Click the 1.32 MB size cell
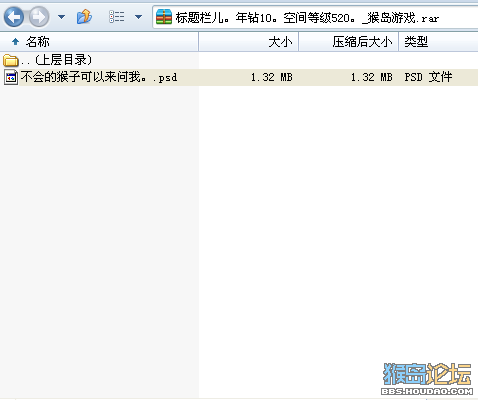This screenshot has width=478, height=400. click(x=272, y=77)
